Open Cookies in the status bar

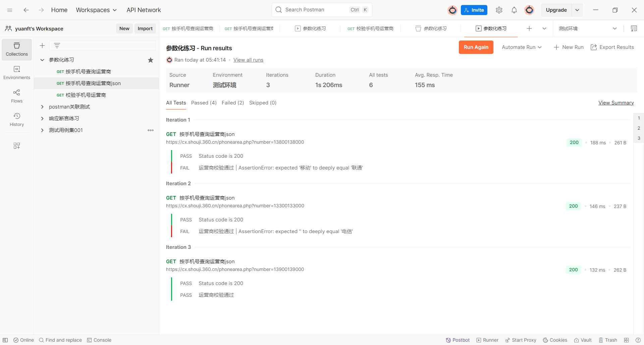coord(555,340)
